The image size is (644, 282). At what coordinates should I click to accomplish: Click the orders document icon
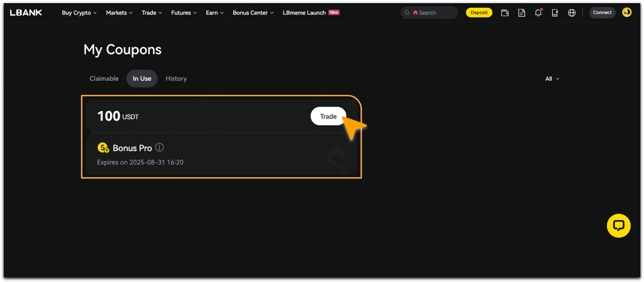pyautogui.click(x=521, y=13)
